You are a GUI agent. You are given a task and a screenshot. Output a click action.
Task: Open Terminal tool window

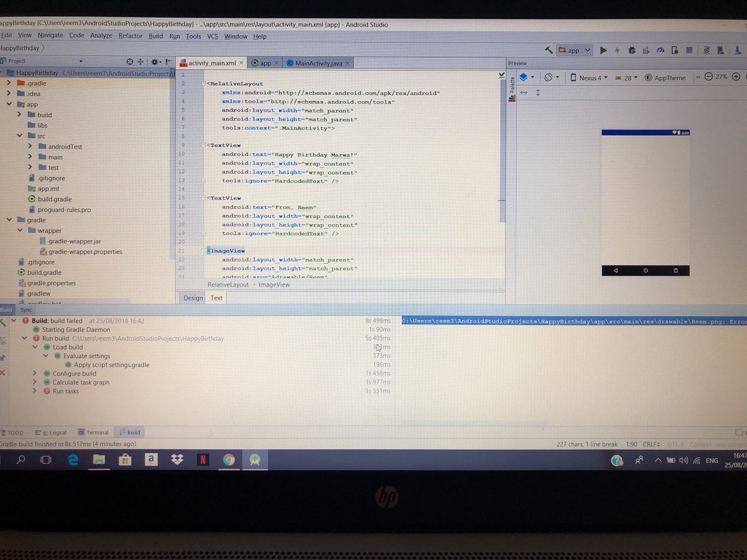(93, 432)
